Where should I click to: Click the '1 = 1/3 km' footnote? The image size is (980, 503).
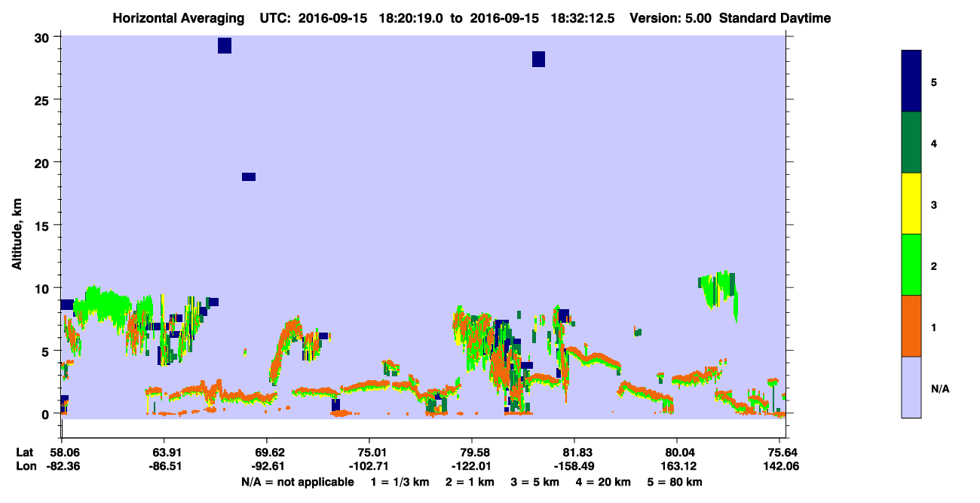pyautogui.click(x=400, y=482)
